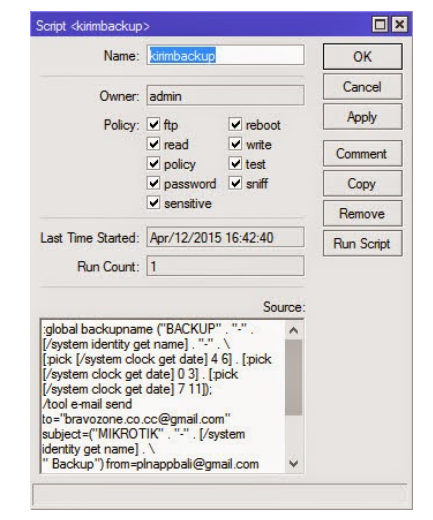Click the Source scrollbar up arrow
433x520 pixels.
(x=293, y=330)
